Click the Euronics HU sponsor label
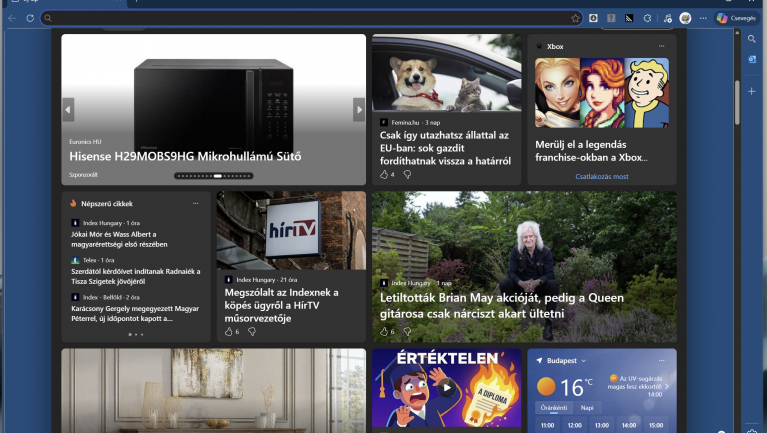This screenshot has width=767, height=433. pyautogui.click(x=85, y=142)
